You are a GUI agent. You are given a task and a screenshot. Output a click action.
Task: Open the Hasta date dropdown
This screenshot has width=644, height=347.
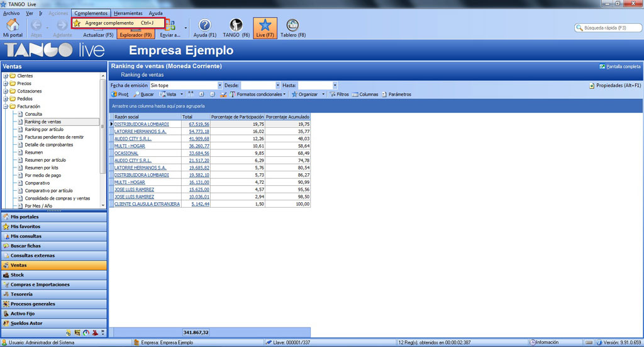pos(335,85)
